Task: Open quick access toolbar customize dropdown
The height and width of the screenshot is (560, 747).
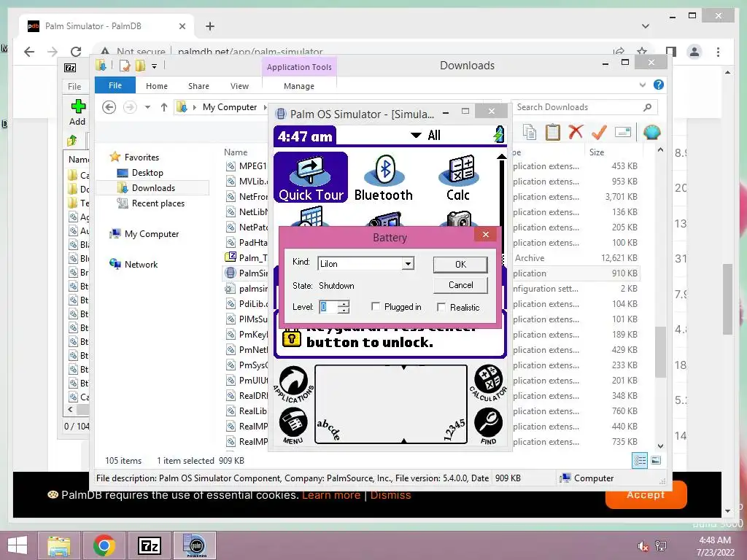Action: tap(155, 66)
